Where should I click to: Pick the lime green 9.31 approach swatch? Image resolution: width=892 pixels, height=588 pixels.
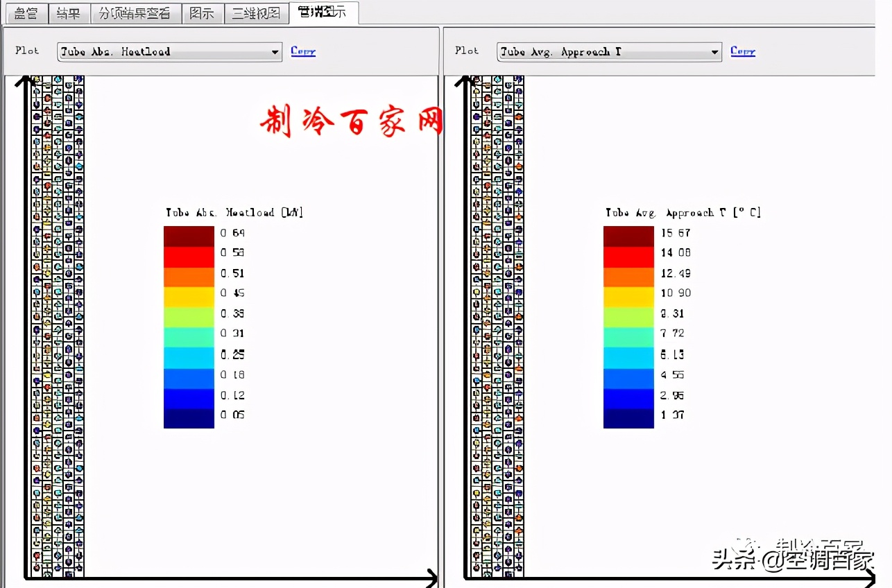click(x=628, y=317)
